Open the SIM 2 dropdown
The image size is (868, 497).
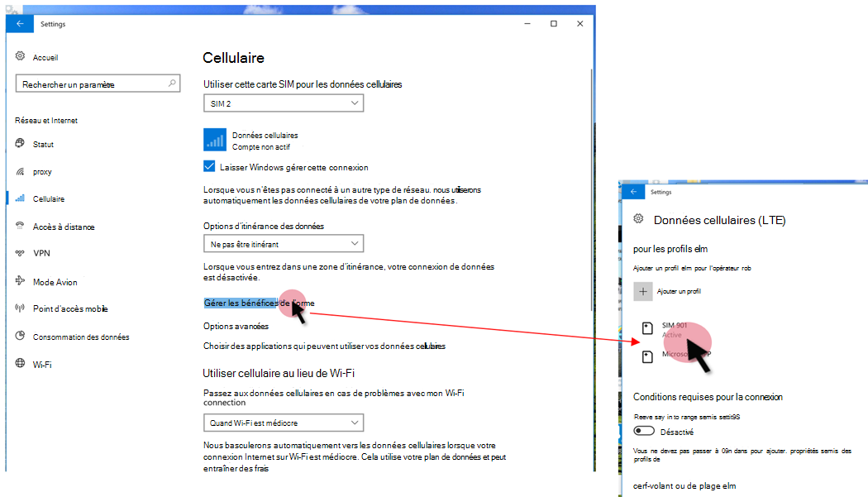tap(284, 103)
